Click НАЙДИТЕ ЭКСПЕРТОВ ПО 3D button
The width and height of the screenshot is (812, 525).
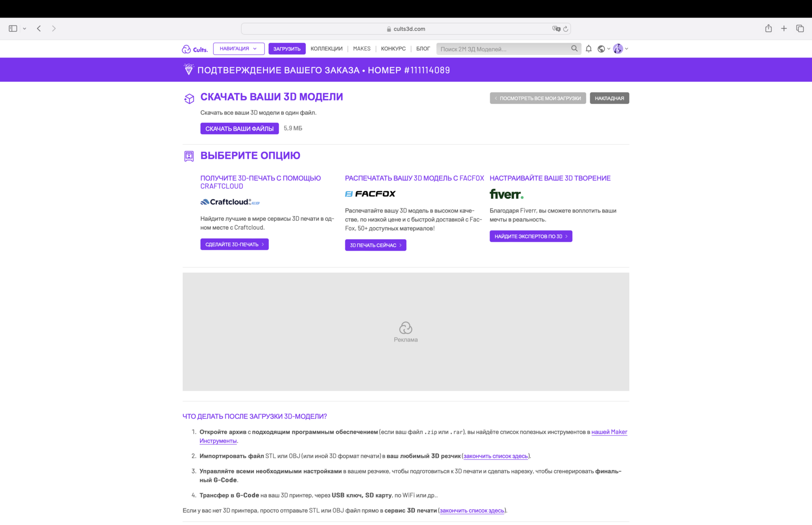(x=531, y=236)
